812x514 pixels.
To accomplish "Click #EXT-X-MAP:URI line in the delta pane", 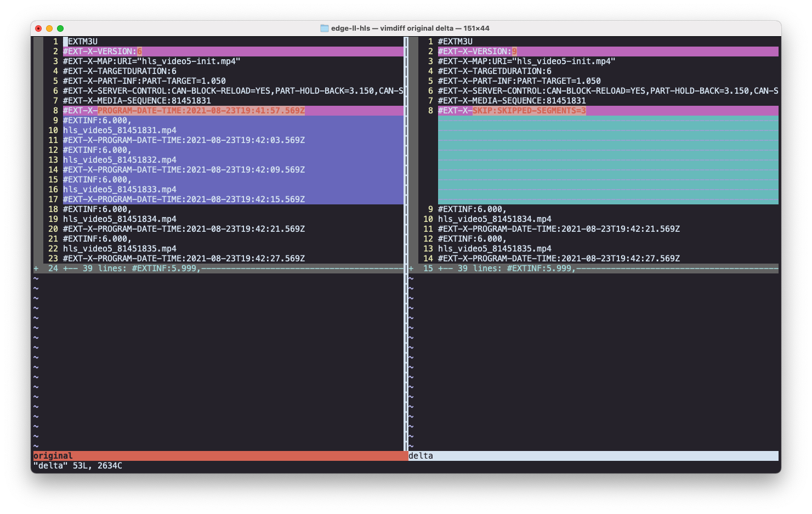I will click(527, 61).
